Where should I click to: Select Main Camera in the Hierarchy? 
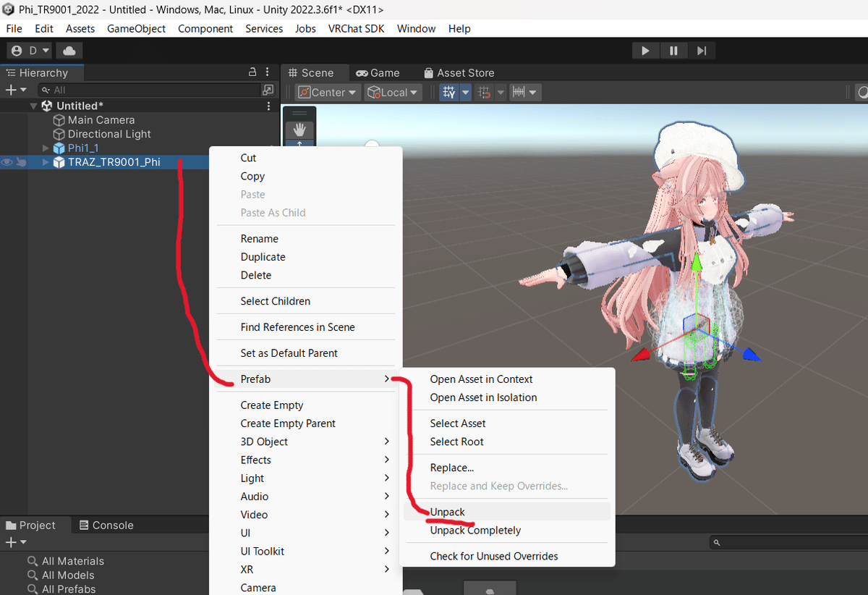[x=101, y=120]
